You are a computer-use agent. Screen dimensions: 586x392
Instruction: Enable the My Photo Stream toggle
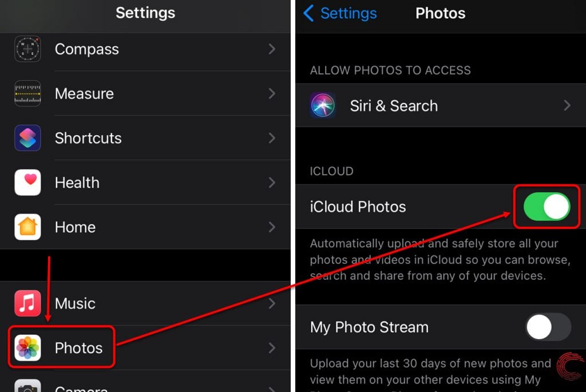pos(548,327)
